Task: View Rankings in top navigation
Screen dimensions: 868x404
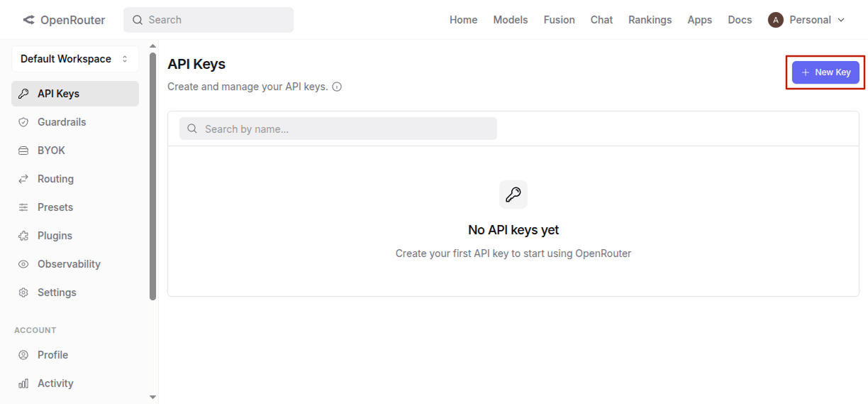Action: pyautogui.click(x=650, y=20)
